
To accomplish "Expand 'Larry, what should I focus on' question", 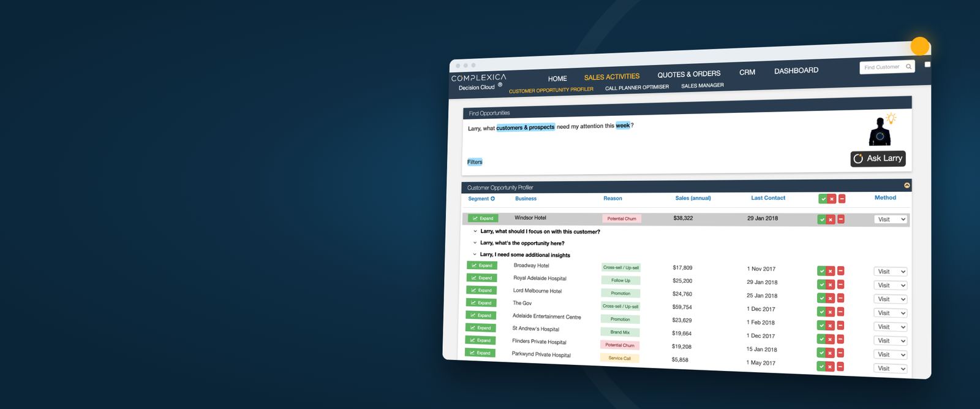I will pyautogui.click(x=537, y=232).
